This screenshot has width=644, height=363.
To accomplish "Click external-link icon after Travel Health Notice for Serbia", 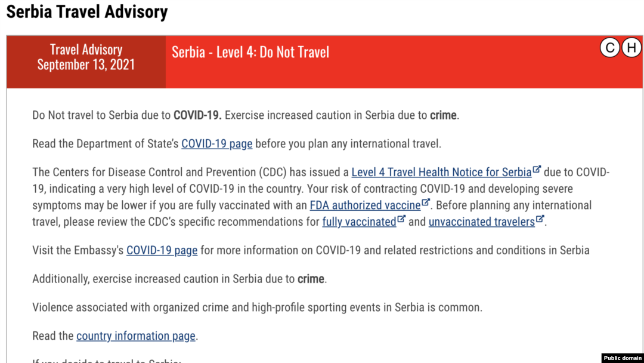I will 537,169.
